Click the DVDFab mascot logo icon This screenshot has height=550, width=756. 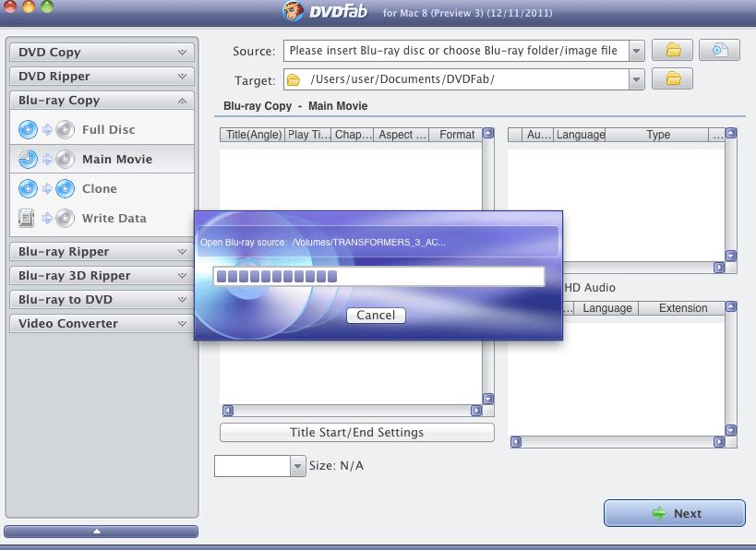pos(294,11)
